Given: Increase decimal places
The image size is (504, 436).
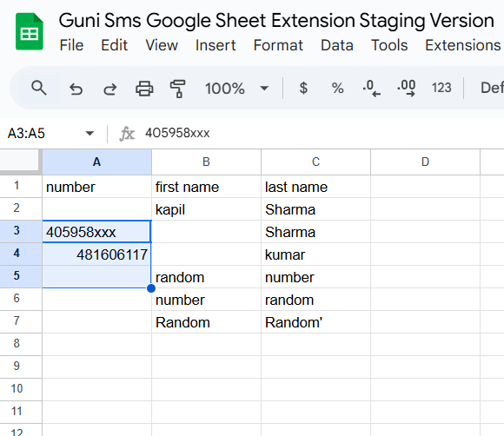Looking at the screenshot, I should tap(407, 88).
